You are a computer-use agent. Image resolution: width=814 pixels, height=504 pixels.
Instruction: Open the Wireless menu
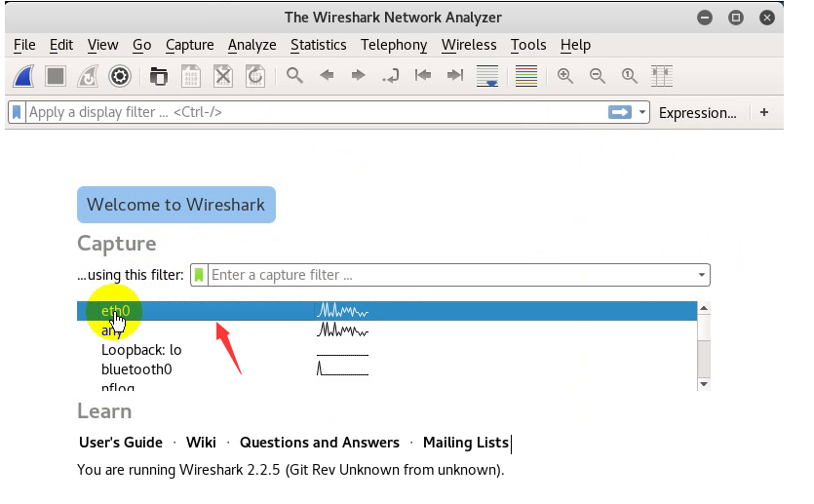[x=469, y=45]
